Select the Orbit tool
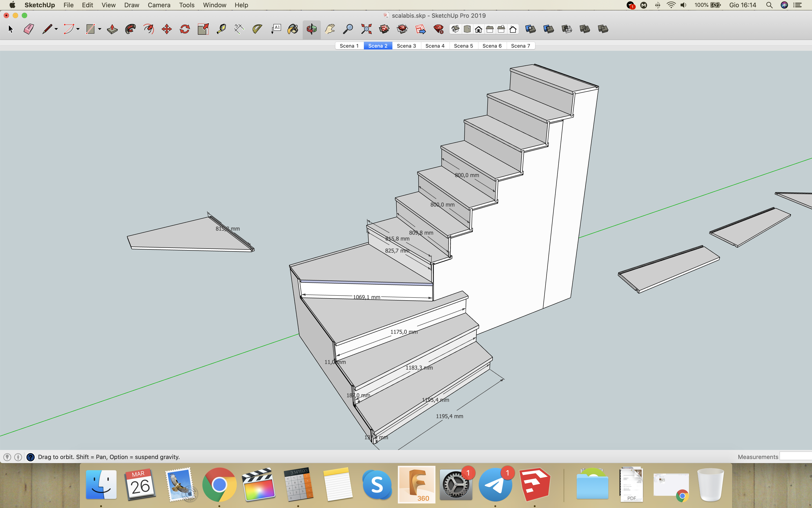Screen dimensions: 812x508 (x=312, y=29)
